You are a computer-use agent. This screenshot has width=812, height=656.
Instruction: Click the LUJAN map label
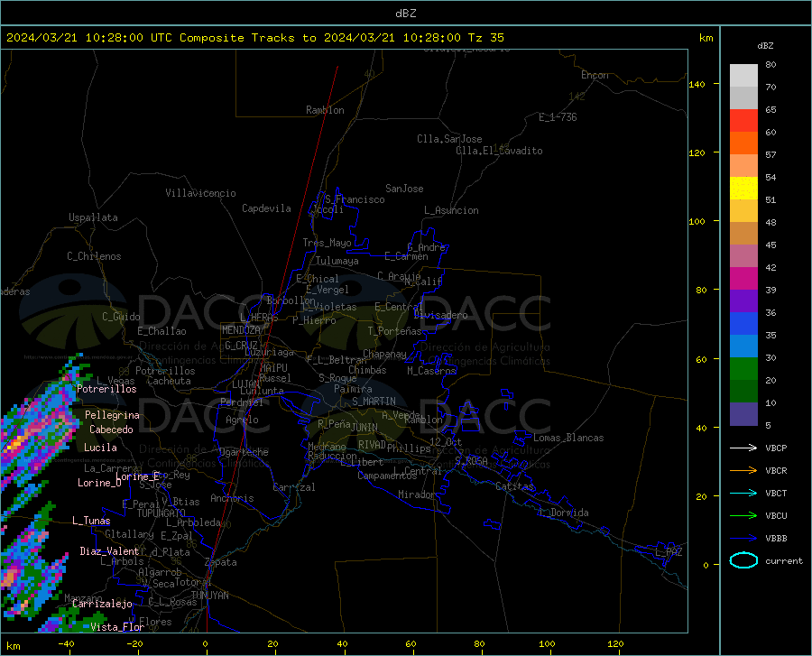[x=245, y=384]
